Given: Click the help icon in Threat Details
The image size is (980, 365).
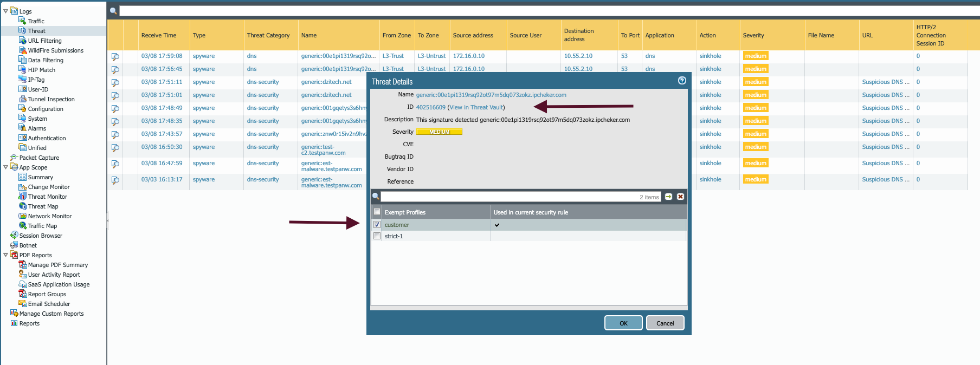Looking at the screenshot, I should 682,81.
